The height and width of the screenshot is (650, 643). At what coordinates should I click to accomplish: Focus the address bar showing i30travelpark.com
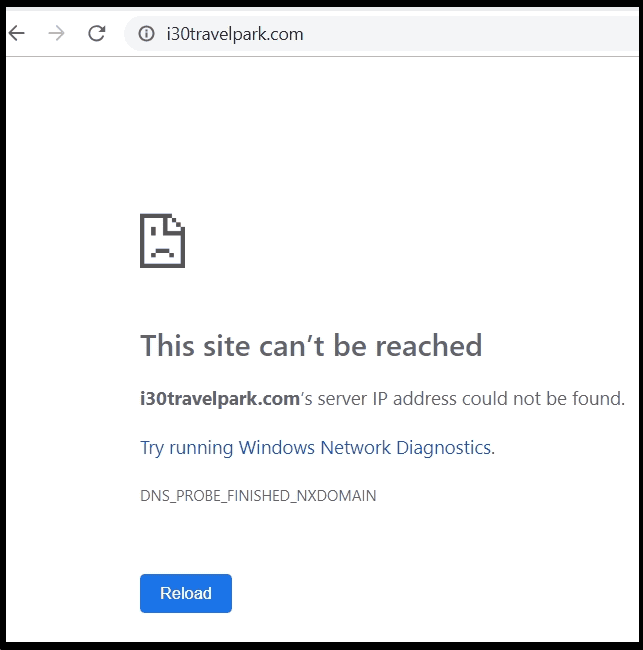(381, 34)
